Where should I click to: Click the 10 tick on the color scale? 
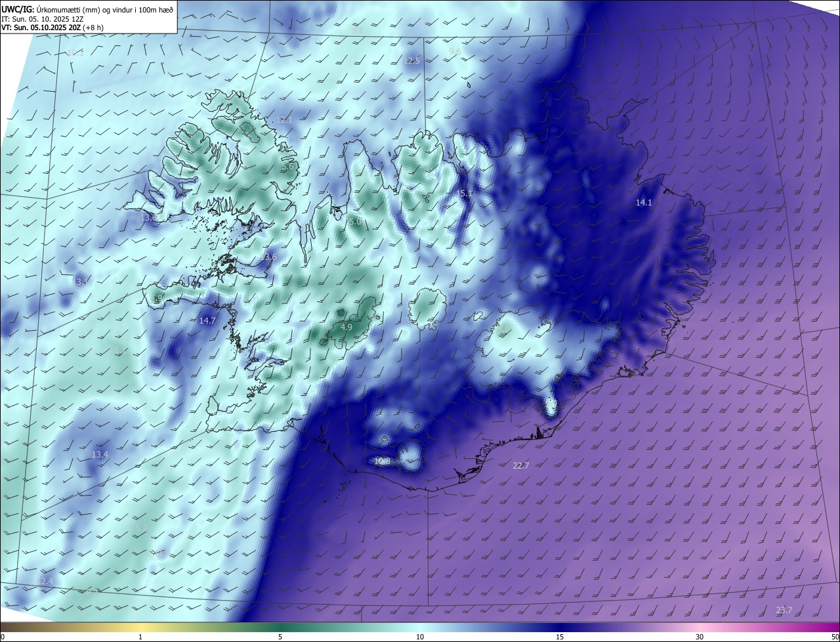point(420,637)
